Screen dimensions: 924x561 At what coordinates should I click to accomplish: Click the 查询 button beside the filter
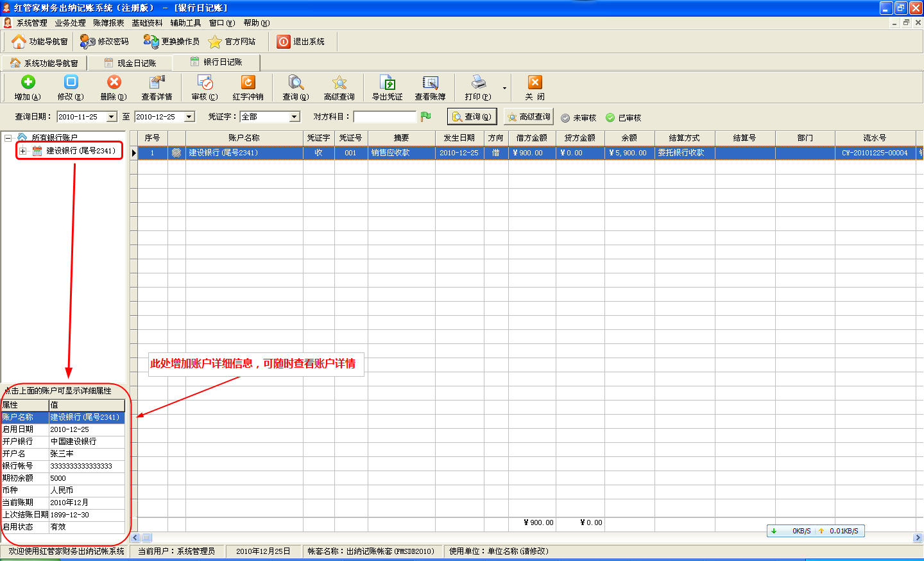pyautogui.click(x=472, y=117)
